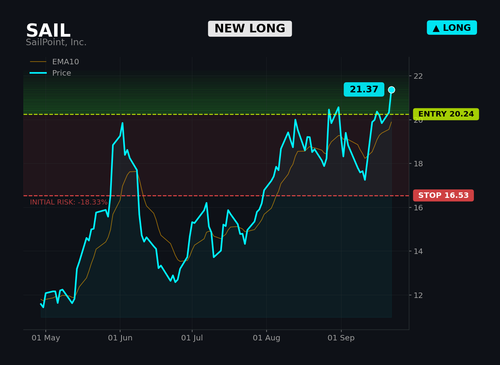Click the orange EMA10 legend line sample
The height and width of the screenshot is (365, 500).
(38, 62)
